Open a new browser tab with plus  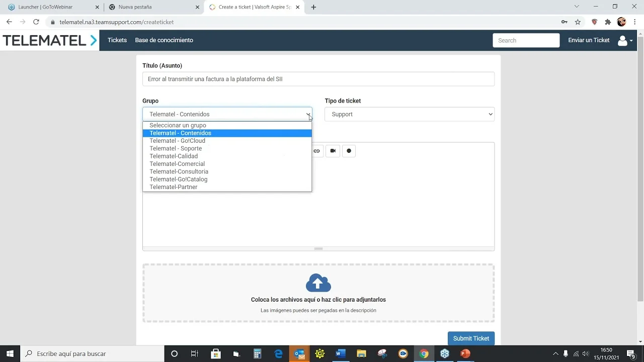(x=313, y=7)
